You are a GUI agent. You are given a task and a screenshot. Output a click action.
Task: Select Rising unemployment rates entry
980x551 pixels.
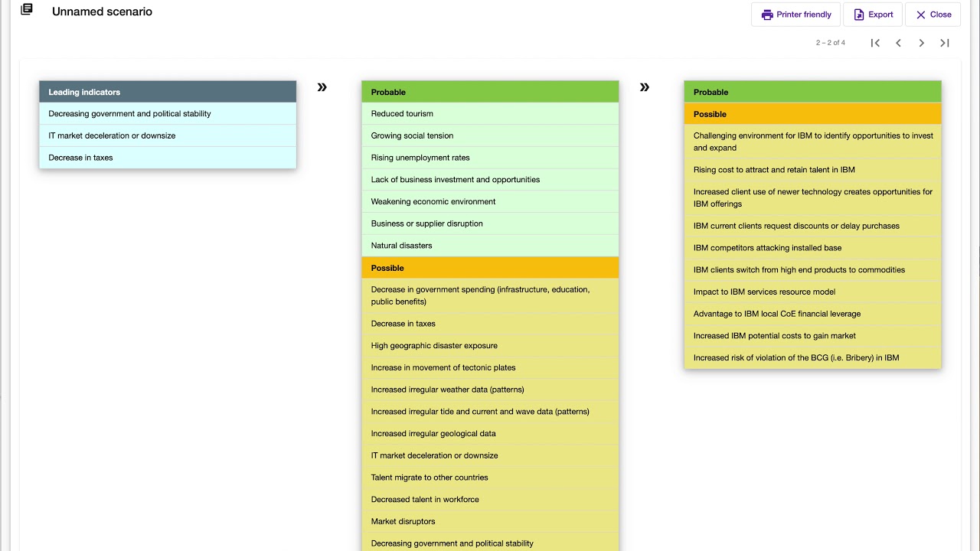point(420,158)
